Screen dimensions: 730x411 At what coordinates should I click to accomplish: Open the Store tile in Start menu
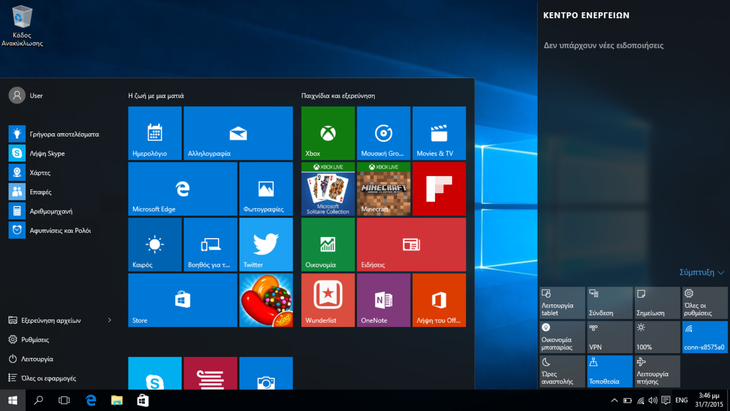point(182,300)
